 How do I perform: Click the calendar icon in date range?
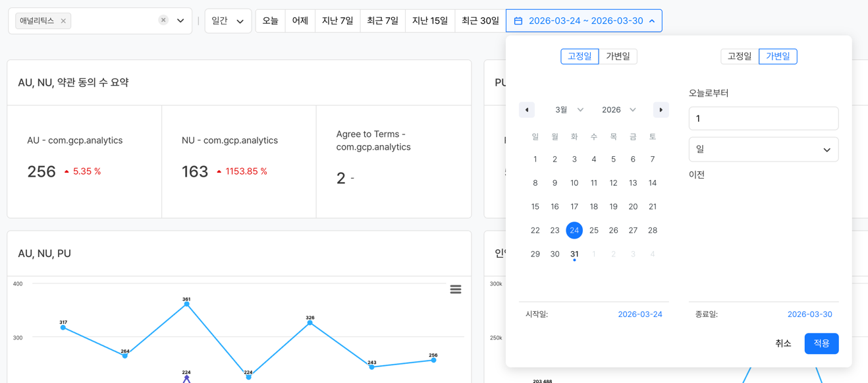(x=518, y=21)
